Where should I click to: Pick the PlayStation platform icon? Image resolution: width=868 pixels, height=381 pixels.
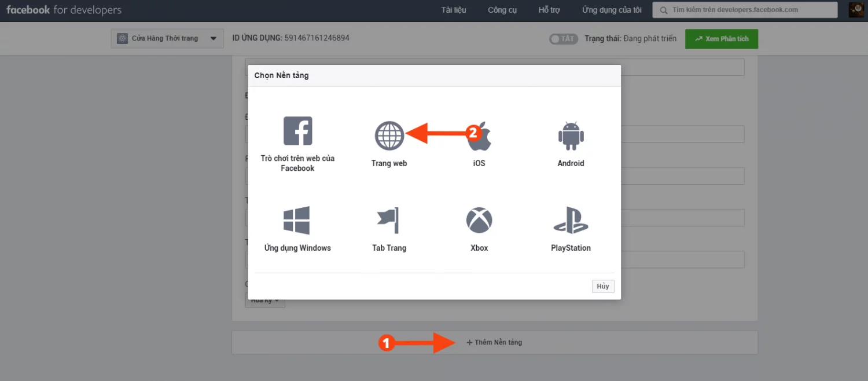point(571,220)
